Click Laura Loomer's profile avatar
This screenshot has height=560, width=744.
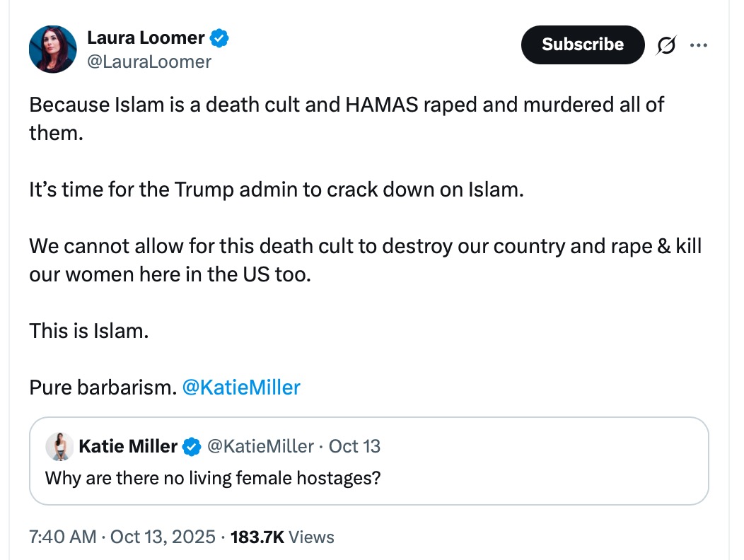click(52, 49)
